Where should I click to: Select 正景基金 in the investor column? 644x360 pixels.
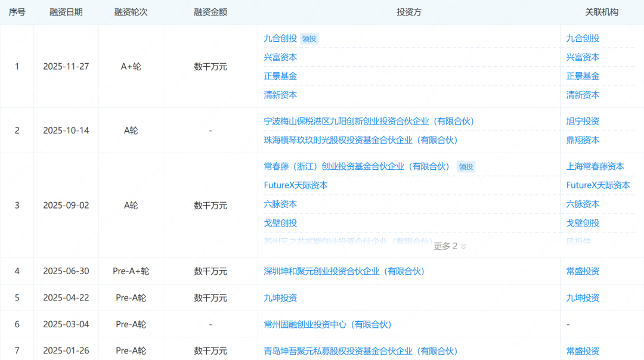coord(280,76)
